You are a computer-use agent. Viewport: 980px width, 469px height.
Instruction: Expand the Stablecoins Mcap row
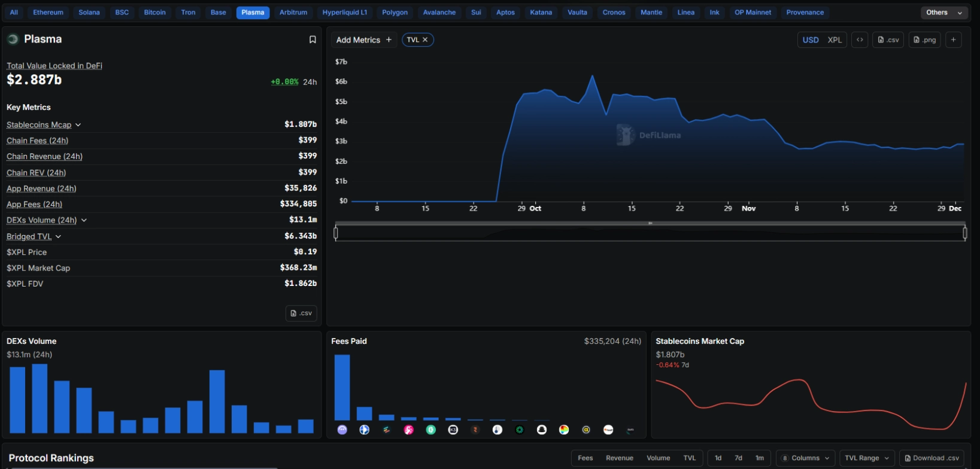point(78,125)
